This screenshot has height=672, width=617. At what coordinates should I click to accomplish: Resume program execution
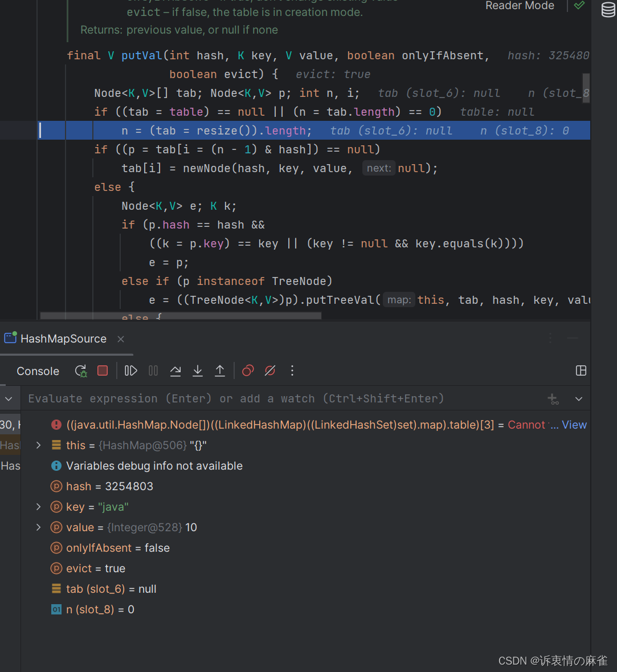[x=130, y=370]
